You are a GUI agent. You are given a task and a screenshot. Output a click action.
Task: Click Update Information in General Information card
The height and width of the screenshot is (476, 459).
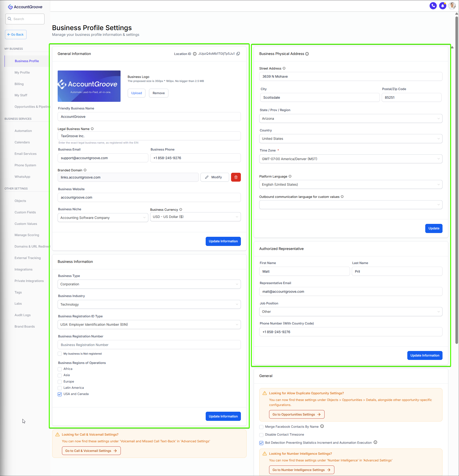223,241
